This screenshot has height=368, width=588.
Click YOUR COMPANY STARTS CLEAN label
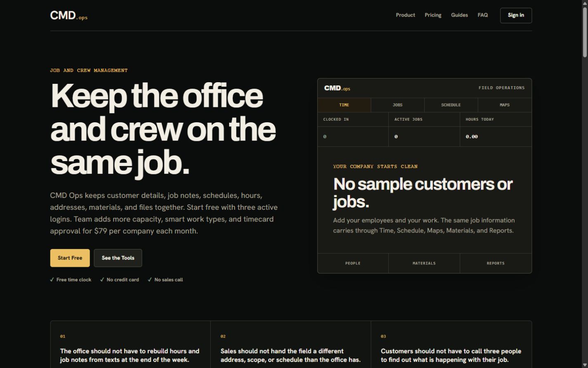point(375,166)
